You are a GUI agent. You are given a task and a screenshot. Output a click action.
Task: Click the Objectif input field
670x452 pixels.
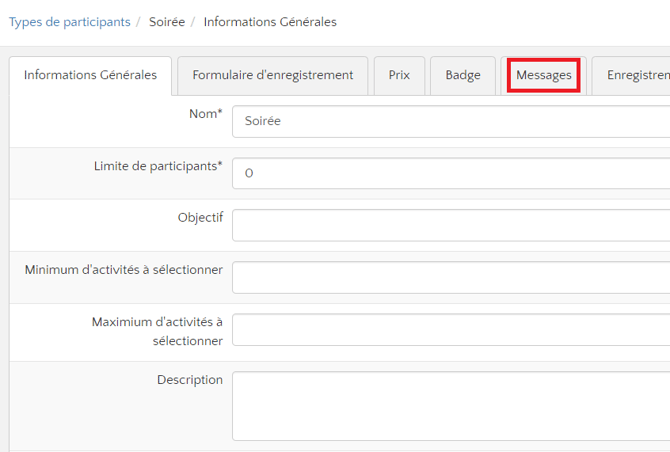click(x=450, y=225)
